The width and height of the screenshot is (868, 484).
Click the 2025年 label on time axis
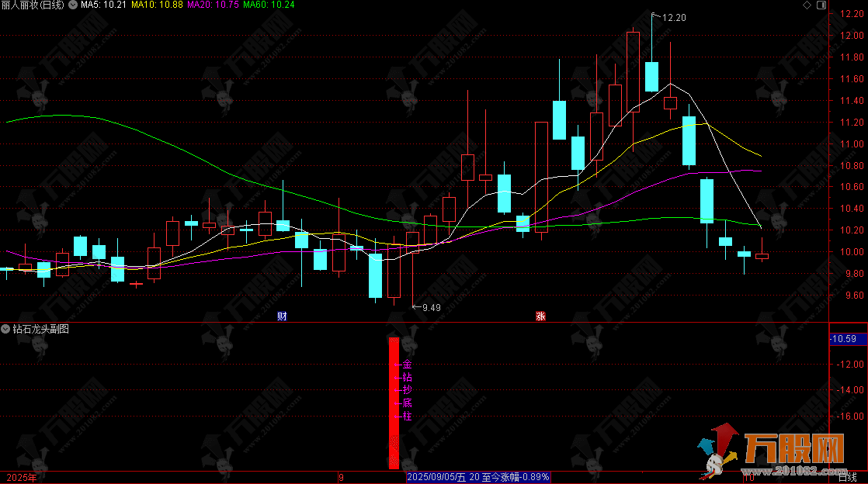pos(22,478)
